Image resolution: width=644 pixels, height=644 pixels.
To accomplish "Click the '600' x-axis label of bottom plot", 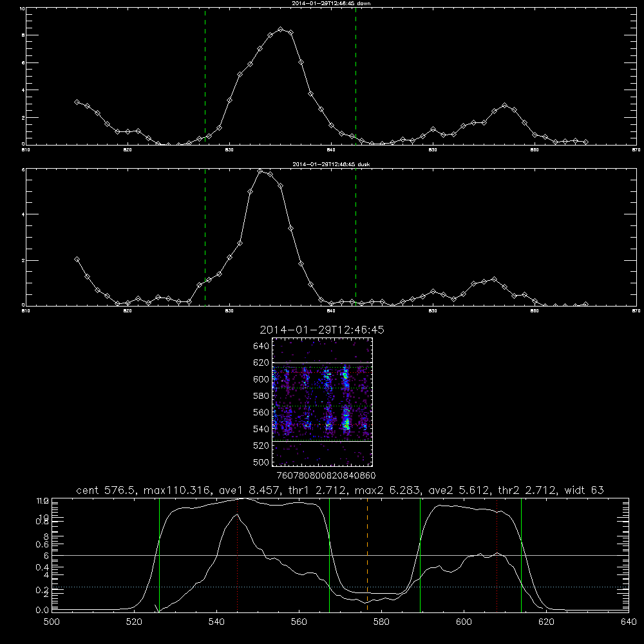I will click(464, 621).
